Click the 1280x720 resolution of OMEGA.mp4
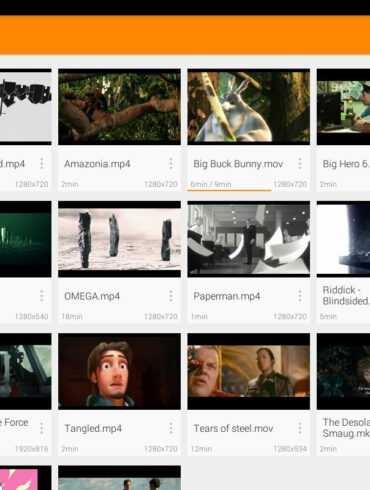Viewport: 370px width, 490px height. [161, 316]
